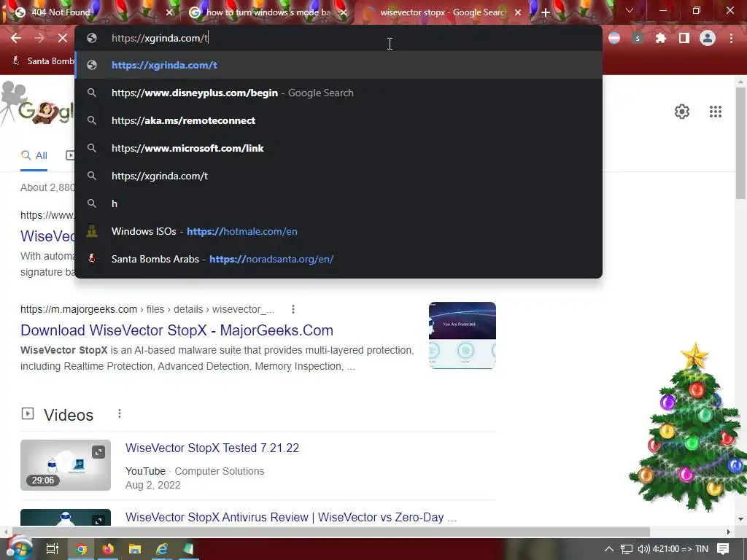The width and height of the screenshot is (747, 560).
Task: Open Google quick settings gear
Action: 682,112
